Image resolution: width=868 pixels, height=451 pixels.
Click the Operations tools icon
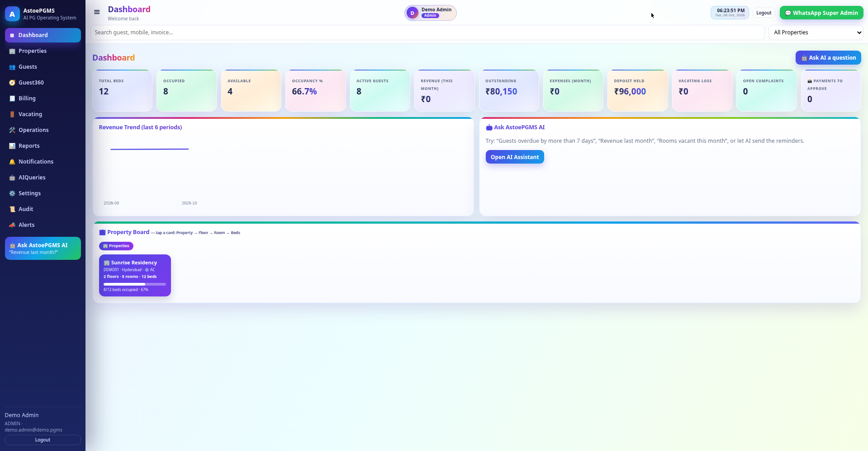tap(12, 130)
